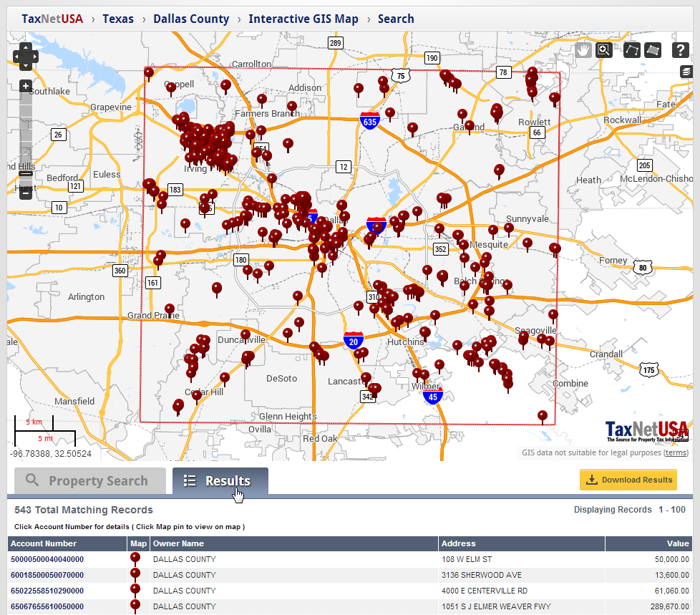Image resolution: width=700 pixels, height=615 pixels.
Task: Go to TaxNetUSA home breadcrumb
Action: click(x=52, y=19)
